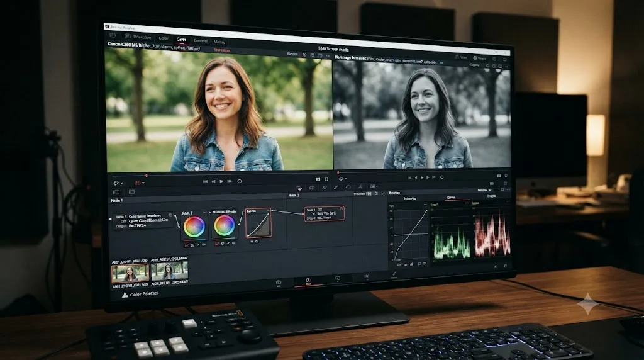This screenshot has height=360, width=644.
Task: Switch to the Curves tab in scopes panel
Action: coord(451,198)
